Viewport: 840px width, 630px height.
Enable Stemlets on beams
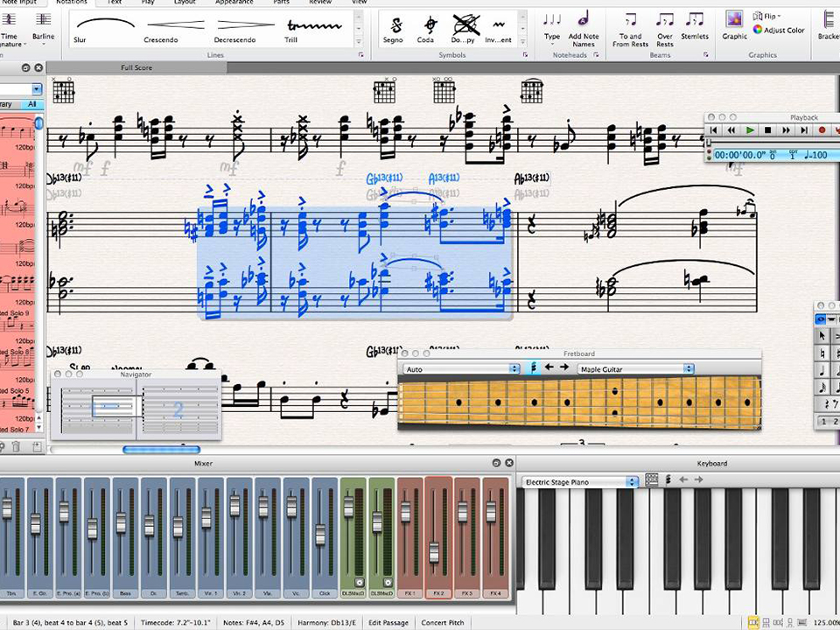(695, 27)
